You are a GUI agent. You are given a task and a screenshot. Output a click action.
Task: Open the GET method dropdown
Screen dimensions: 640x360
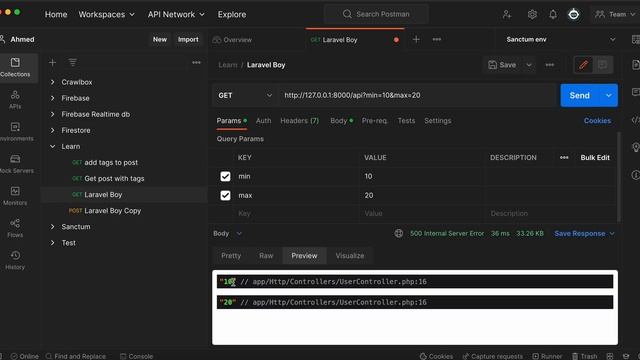point(245,96)
